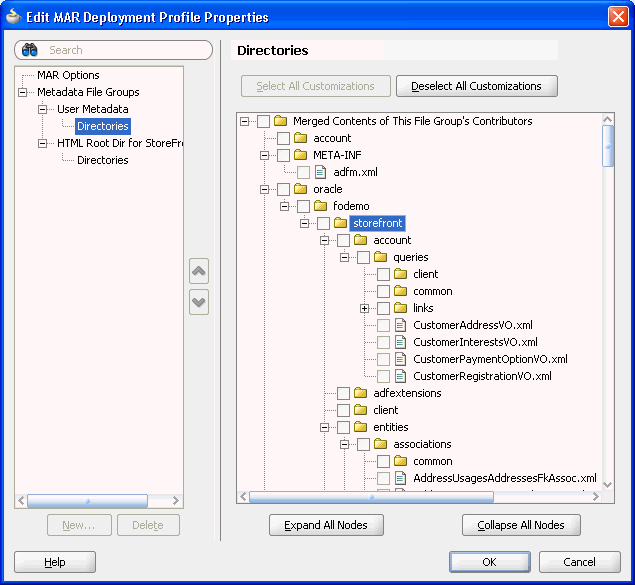Click the links folder icon
The height and width of the screenshot is (585, 635).
(401, 308)
